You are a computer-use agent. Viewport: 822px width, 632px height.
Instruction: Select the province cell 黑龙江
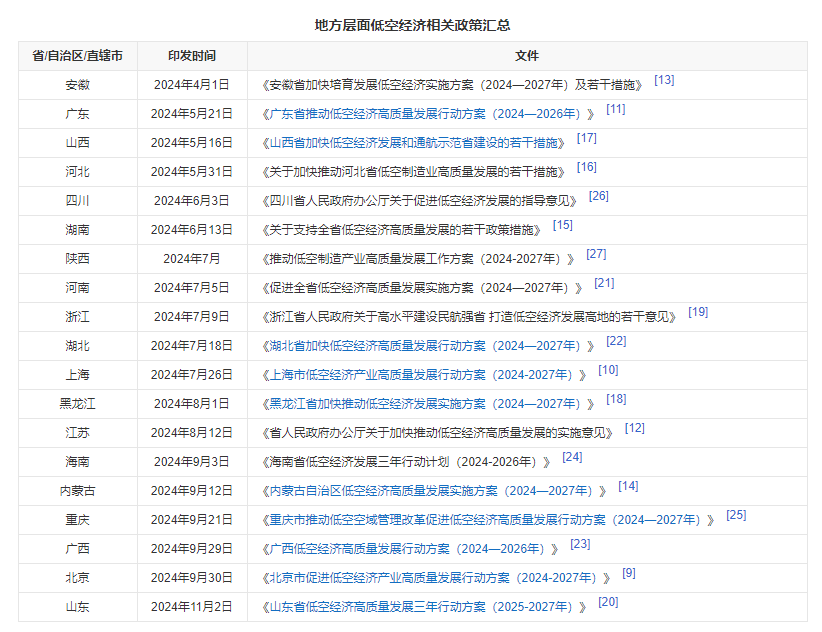pos(78,404)
